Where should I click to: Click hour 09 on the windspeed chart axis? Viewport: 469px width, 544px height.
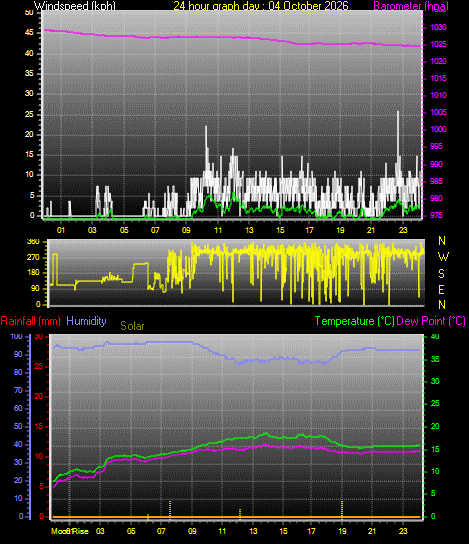click(186, 230)
